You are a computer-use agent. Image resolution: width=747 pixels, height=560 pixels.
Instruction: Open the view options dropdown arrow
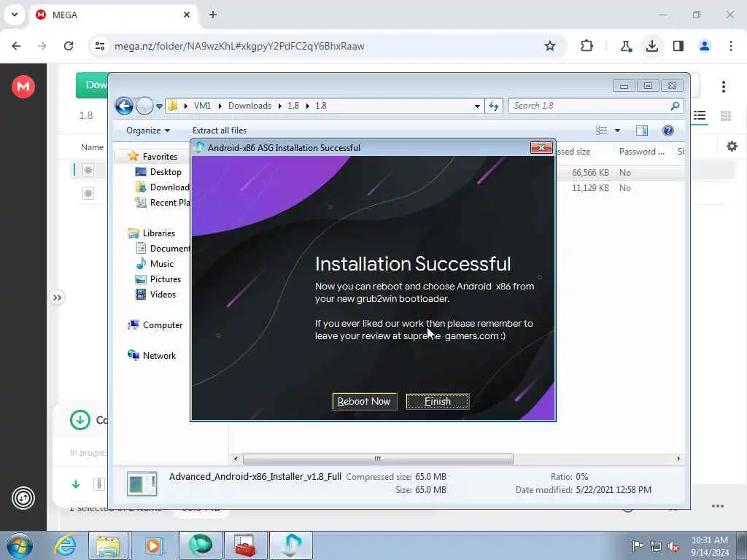(617, 131)
